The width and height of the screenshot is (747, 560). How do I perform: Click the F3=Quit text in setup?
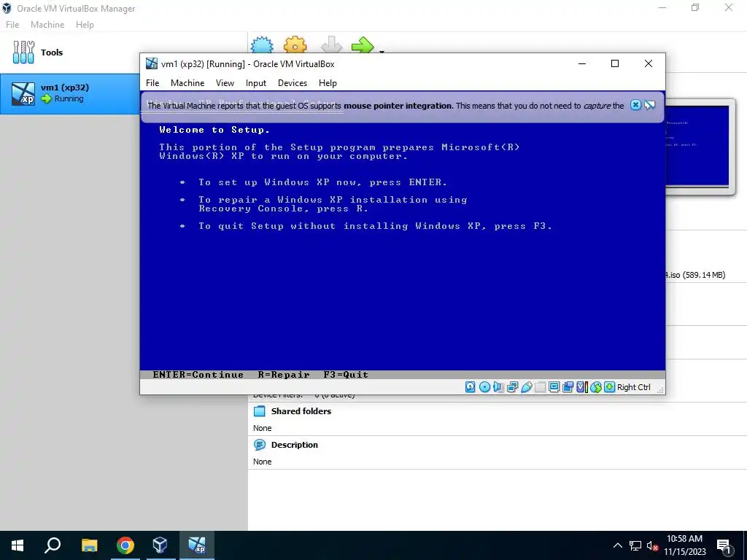pos(346,375)
